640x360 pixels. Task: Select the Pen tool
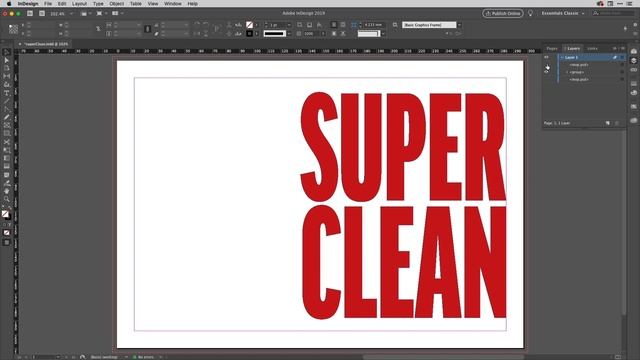[x=7, y=109]
